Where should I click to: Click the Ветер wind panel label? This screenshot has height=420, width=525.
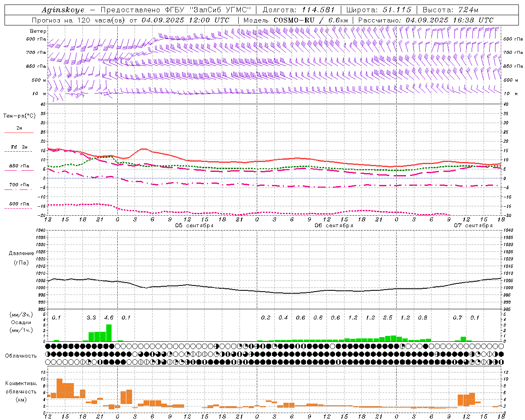click(x=38, y=31)
